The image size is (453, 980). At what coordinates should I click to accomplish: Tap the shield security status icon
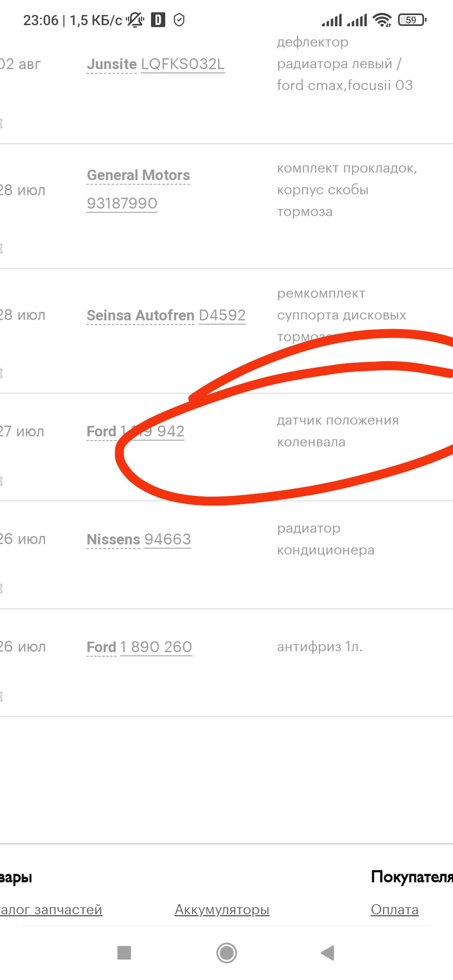(179, 20)
